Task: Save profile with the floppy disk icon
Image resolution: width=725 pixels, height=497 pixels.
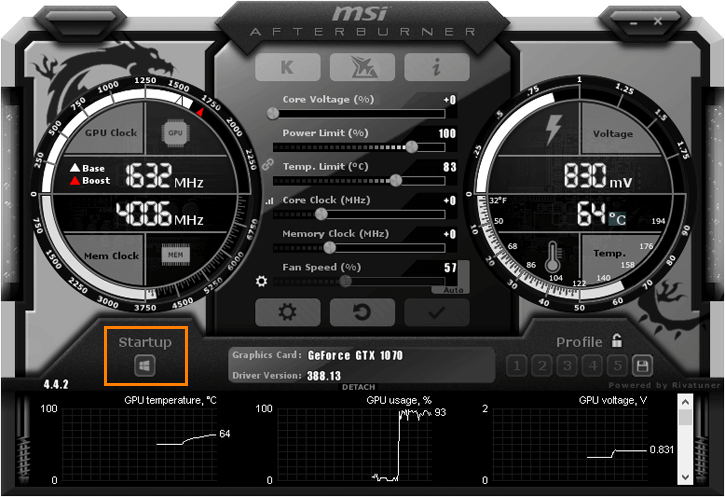Action: [642, 366]
